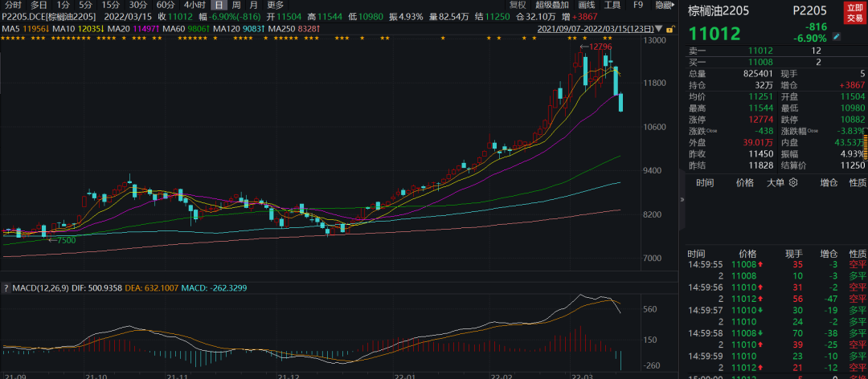Click the MA250 indicator label

281,28
